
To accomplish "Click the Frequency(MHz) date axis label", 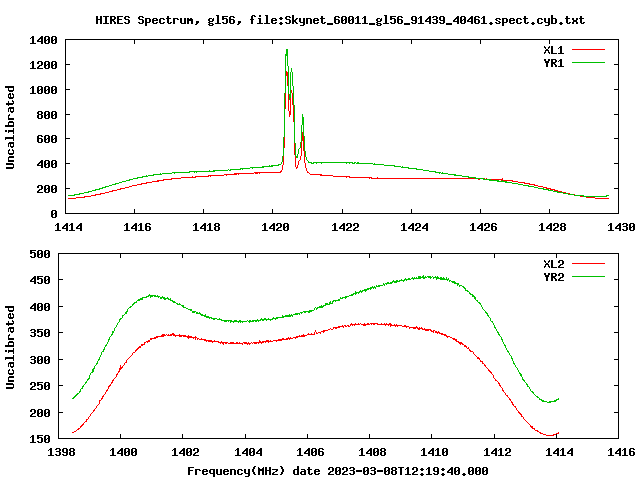I will click(338, 471).
